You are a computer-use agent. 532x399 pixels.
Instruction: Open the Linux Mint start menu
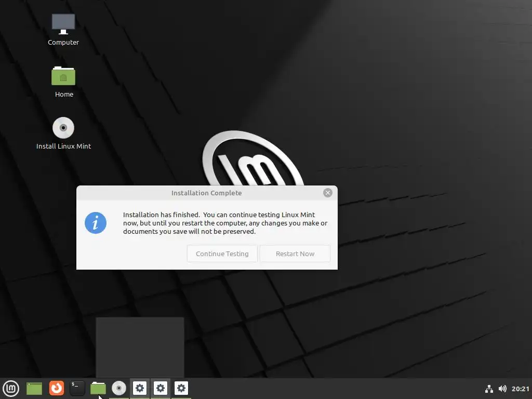11,388
